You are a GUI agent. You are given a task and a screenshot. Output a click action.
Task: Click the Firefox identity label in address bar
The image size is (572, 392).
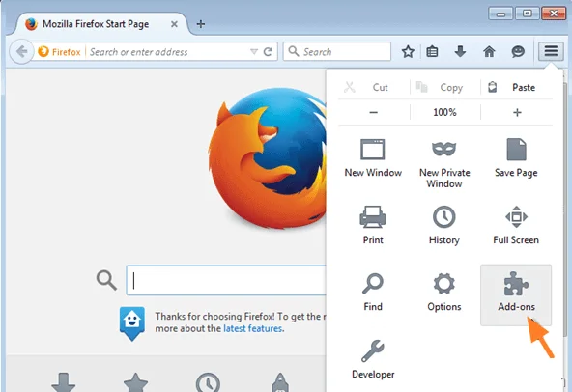click(x=59, y=52)
